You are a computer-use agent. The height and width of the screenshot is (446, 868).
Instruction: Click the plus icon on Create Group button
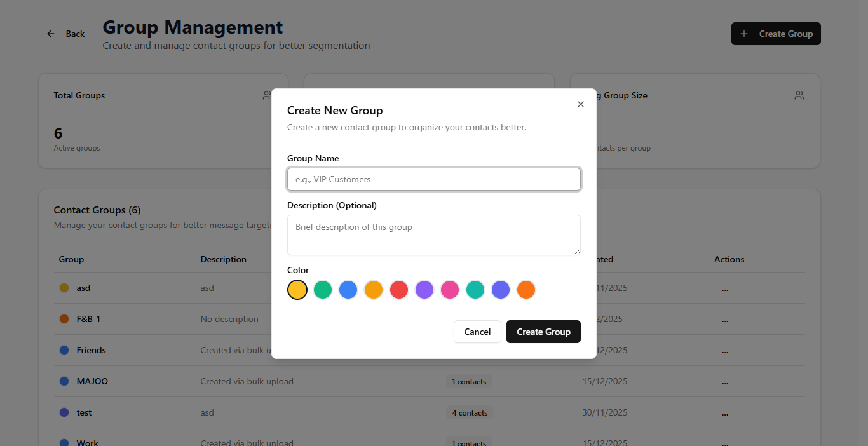[x=743, y=34]
